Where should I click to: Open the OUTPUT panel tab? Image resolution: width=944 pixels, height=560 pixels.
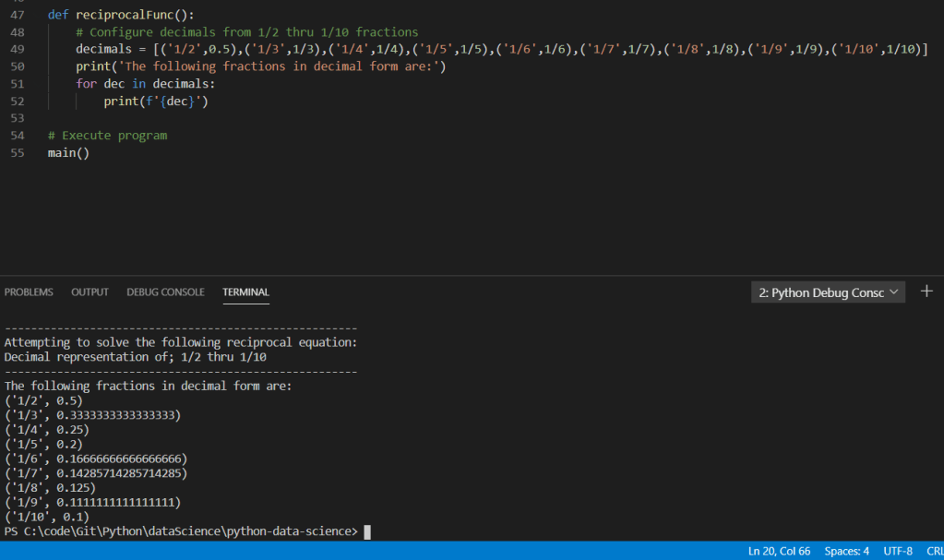[x=90, y=292]
